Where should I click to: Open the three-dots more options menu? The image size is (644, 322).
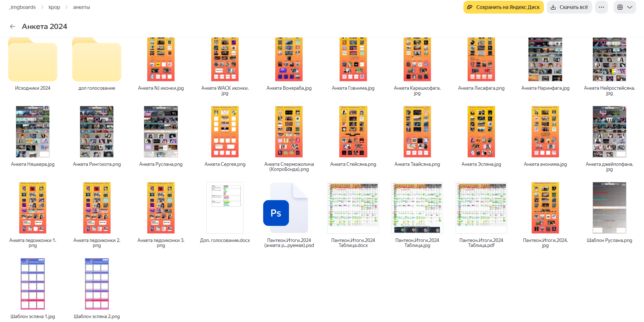click(x=601, y=7)
